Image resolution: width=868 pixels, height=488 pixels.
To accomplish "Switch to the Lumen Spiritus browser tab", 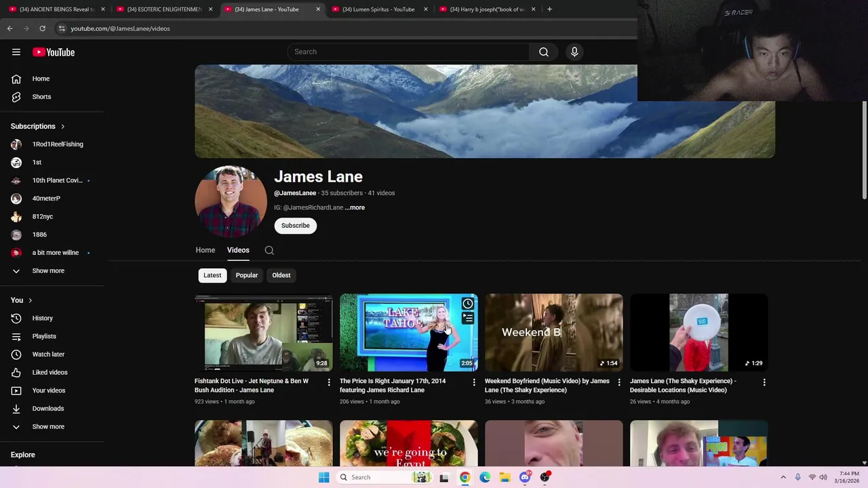I will coord(378,9).
